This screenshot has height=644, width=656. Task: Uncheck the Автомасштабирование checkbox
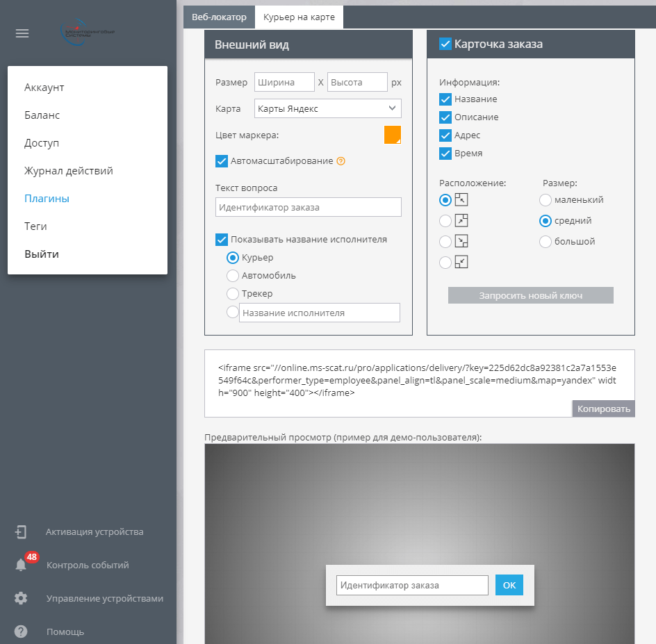point(222,161)
